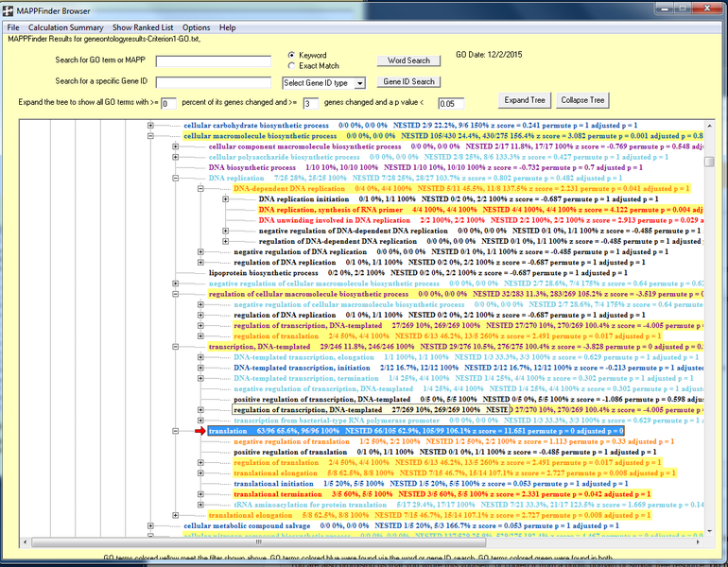Collapse cellular macromolecule biosynthetic process node
Image resolution: width=728 pixels, height=567 pixels.
click(x=150, y=136)
